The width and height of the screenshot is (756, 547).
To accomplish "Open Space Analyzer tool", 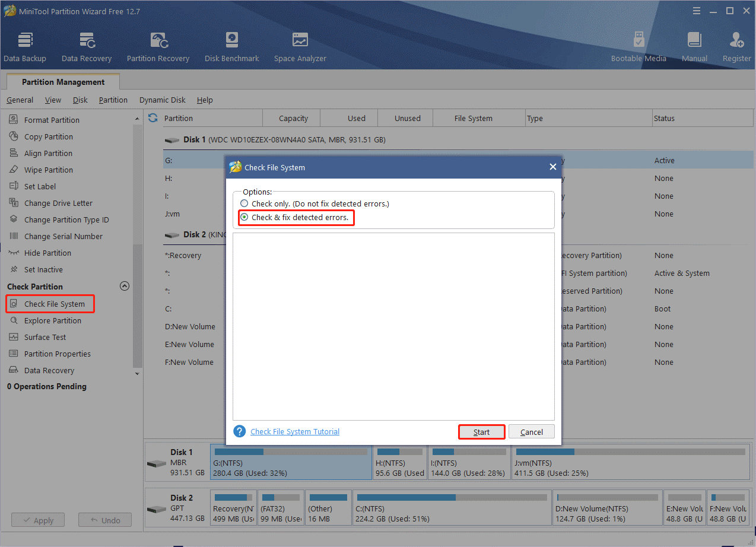I will click(300, 47).
